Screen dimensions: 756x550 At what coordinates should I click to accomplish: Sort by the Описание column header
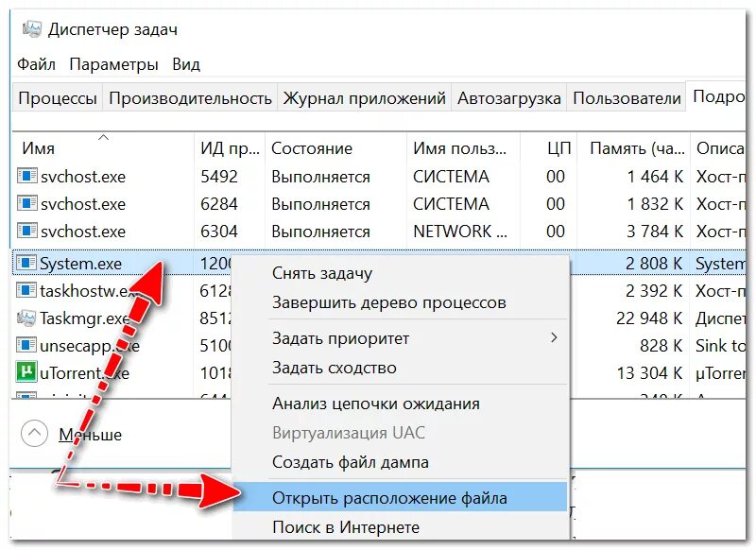point(718,147)
